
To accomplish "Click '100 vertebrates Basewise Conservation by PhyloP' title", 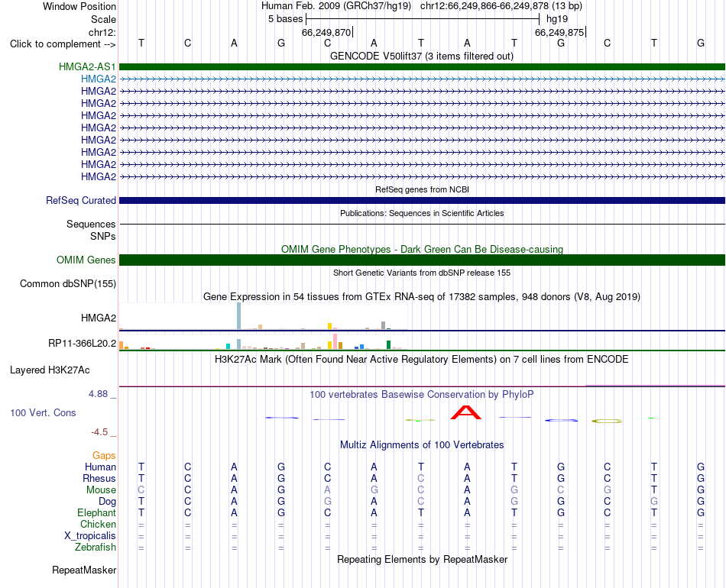I will click(x=421, y=395).
